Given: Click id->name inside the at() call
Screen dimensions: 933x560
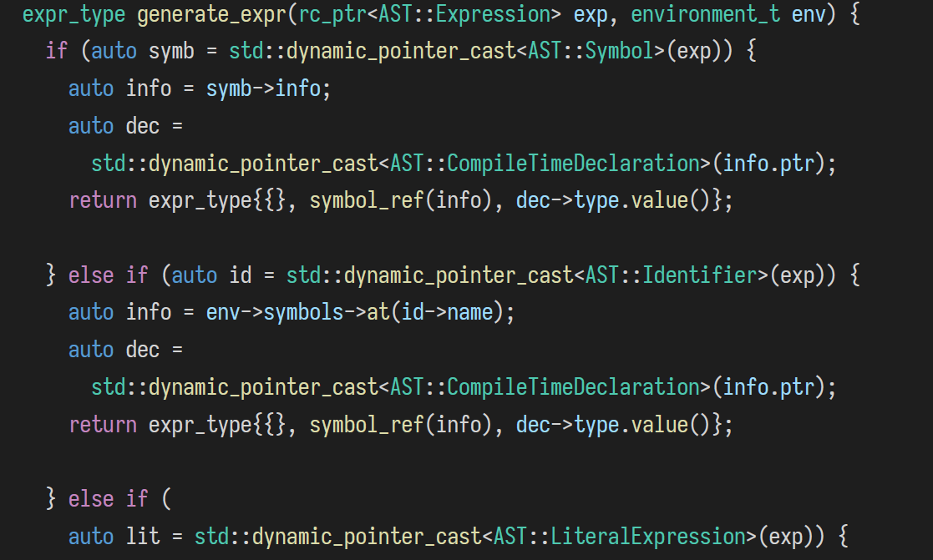Looking at the screenshot, I should coord(447,312).
